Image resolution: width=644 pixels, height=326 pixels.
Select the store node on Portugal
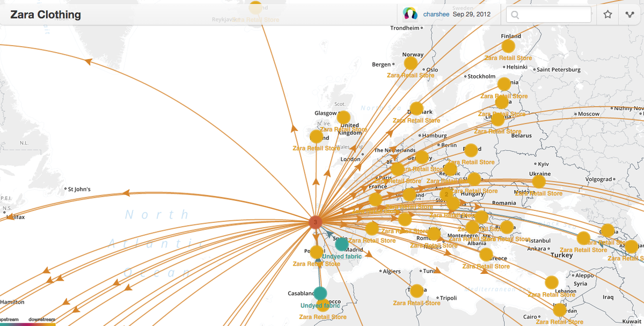coord(317,252)
